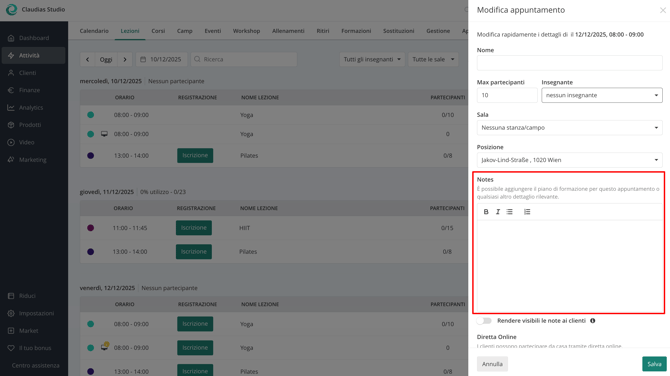Click Iscrizione for Thursday HIIT
The image size is (670, 376).
click(194, 228)
